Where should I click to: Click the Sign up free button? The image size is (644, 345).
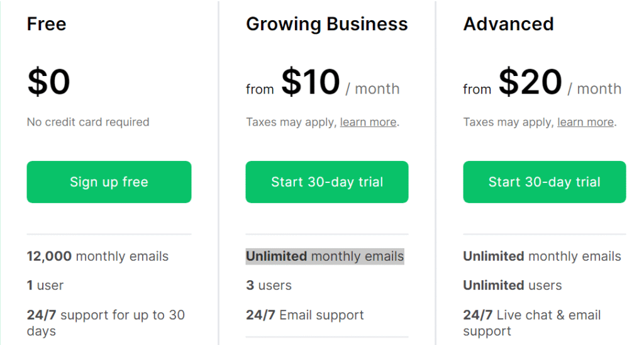click(x=109, y=182)
